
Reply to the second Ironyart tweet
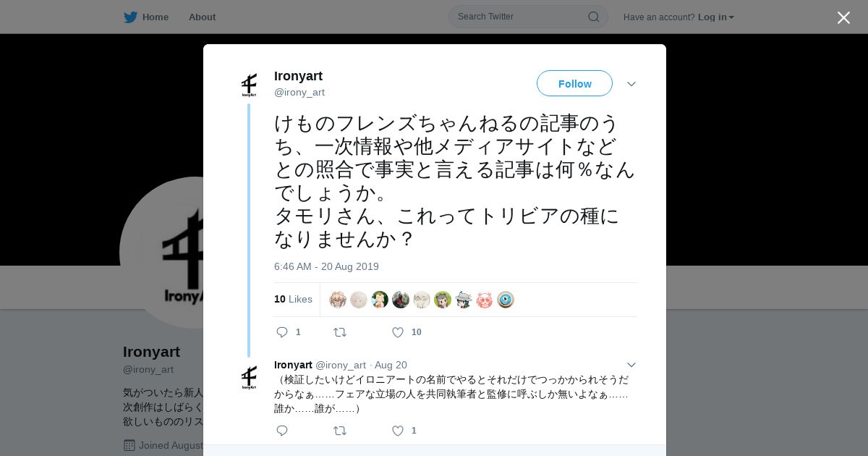pos(282,431)
